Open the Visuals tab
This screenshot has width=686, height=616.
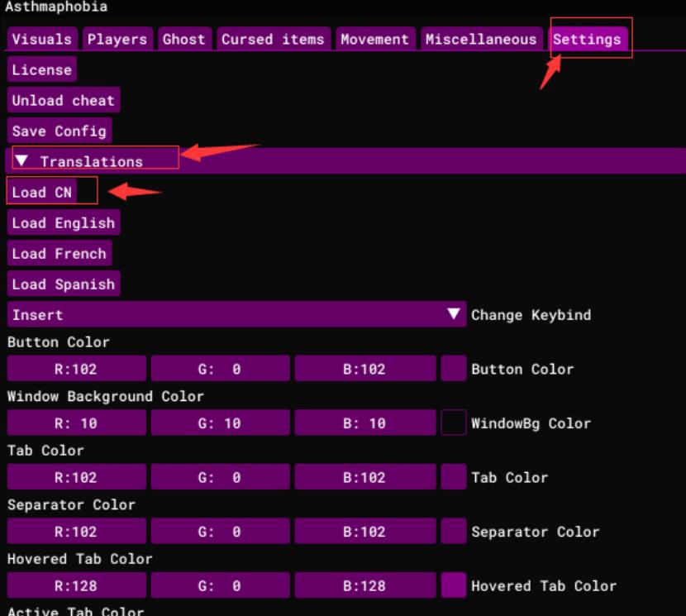click(42, 39)
